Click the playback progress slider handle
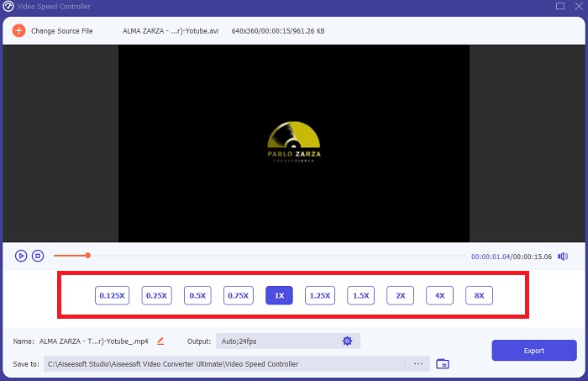The height and width of the screenshot is (381, 588). (87, 255)
